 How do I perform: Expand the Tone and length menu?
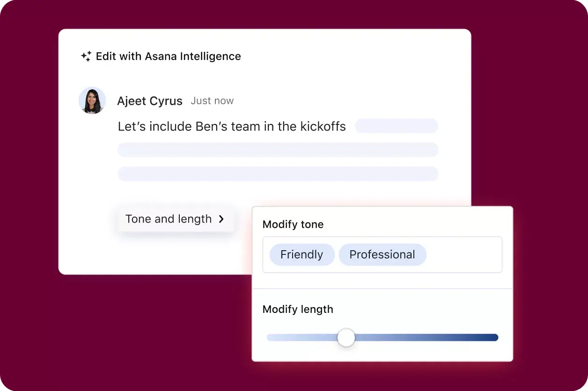pos(176,219)
